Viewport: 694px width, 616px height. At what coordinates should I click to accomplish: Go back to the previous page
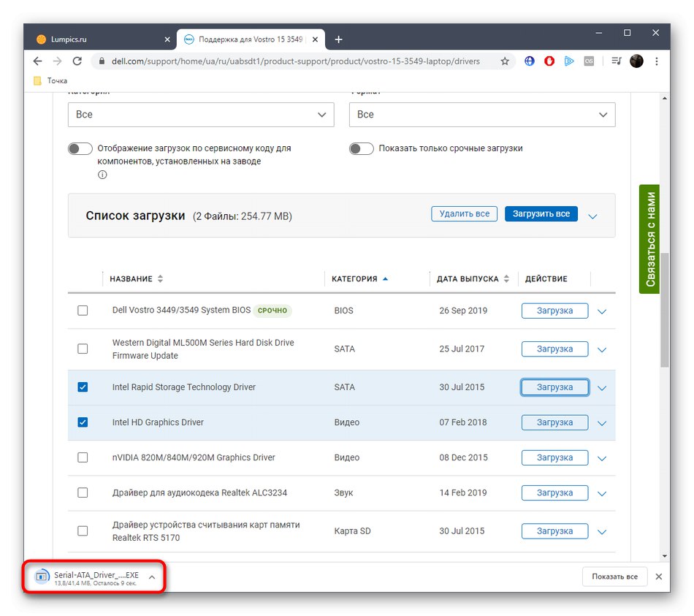[37, 61]
